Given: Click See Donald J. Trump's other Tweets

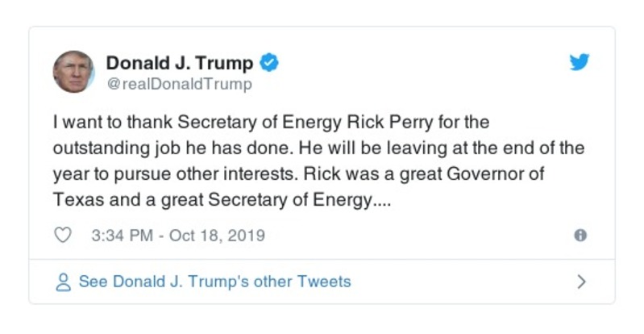Looking at the screenshot, I should click(x=214, y=282).
